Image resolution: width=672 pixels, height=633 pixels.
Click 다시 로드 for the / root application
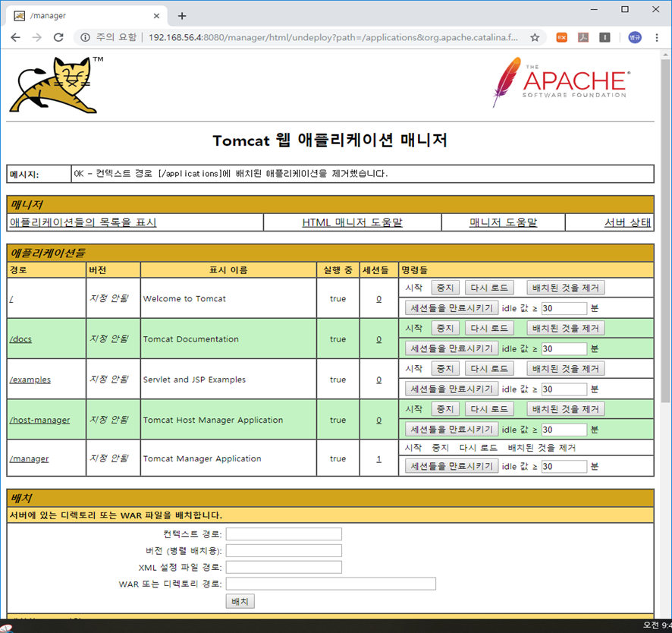pos(489,288)
